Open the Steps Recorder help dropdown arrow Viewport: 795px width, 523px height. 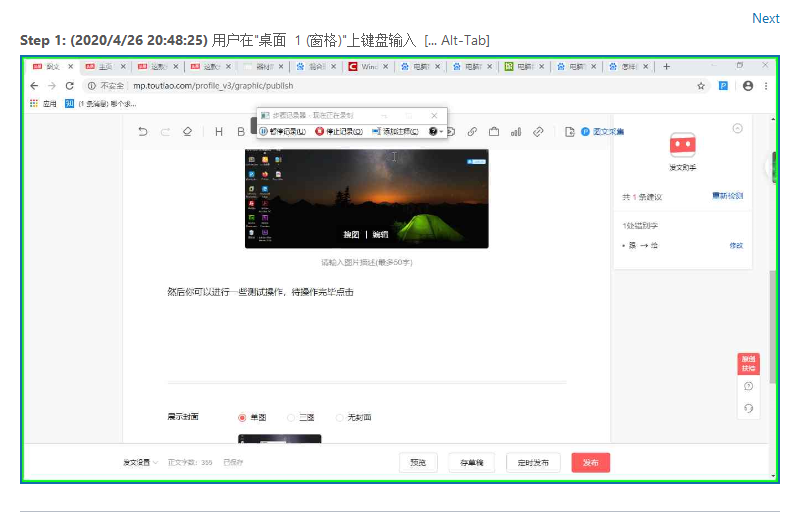[441, 132]
